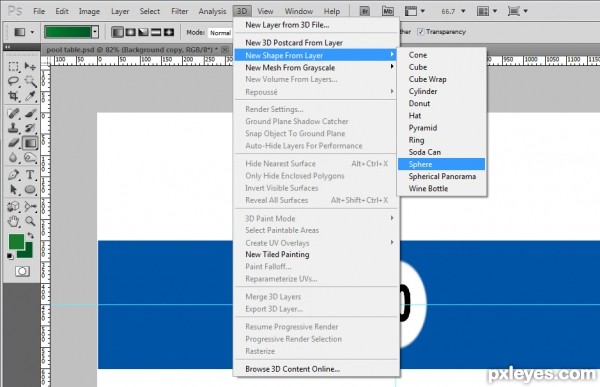The image size is (600, 387).
Task: Select the Rectangular Marquee tool
Action: pyautogui.click(x=14, y=67)
